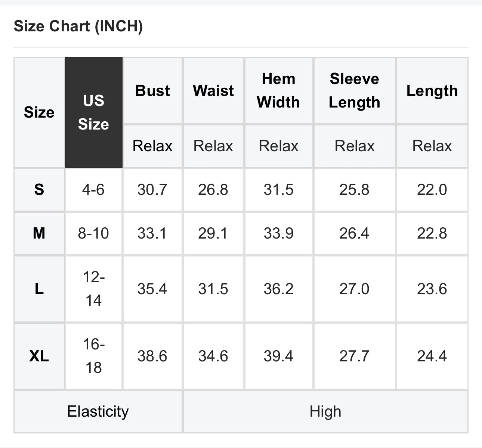
Task: Select the High elasticity value cell
Action: click(x=325, y=411)
